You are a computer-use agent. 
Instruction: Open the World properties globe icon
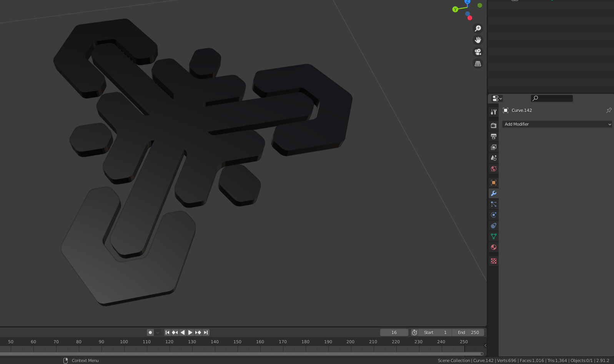[494, 169]
